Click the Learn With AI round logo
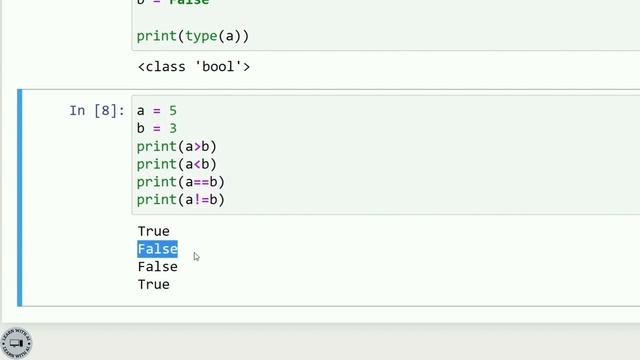This screenshot has height=360, width=640. pos(16,343)
